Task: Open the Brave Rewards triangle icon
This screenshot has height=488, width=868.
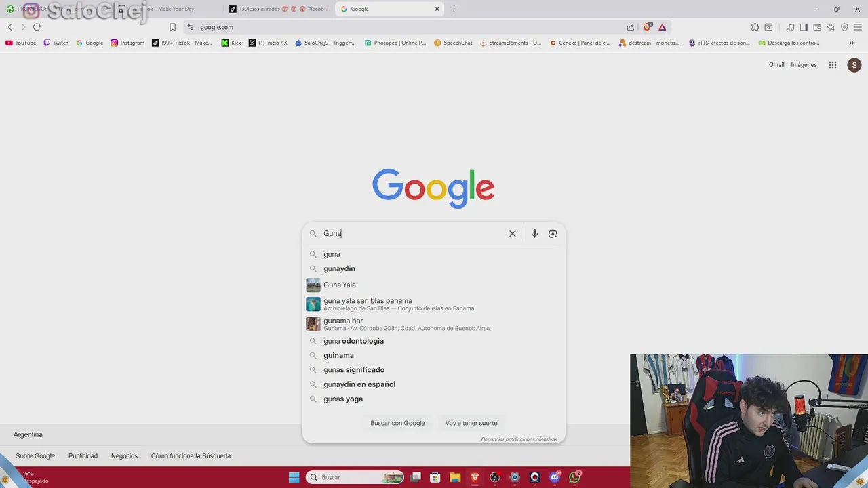Action: click(x=663, y=27)
